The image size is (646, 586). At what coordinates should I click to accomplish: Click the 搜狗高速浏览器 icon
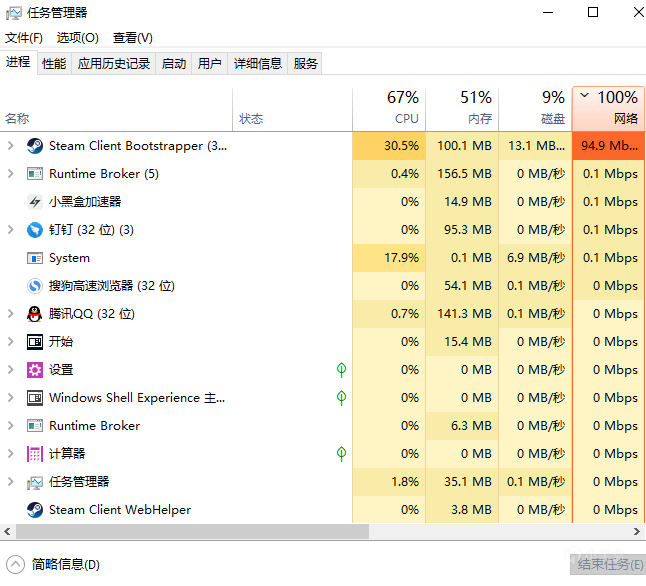(35, 286)
